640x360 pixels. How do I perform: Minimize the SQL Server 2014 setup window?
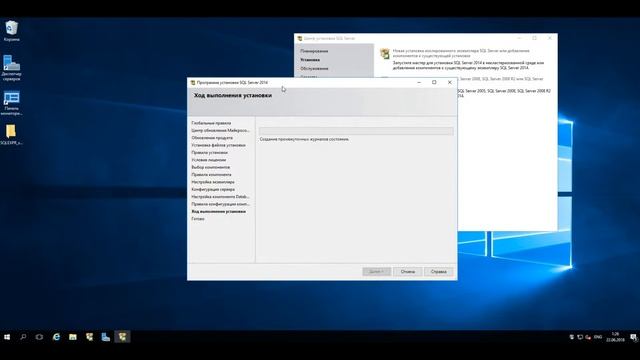click(419, 82)
